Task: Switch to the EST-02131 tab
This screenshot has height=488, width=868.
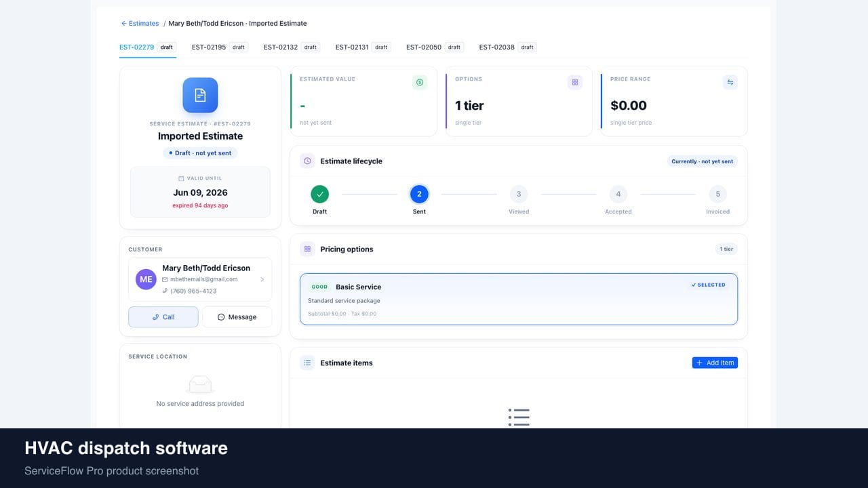Action: pyautogui.click(x=363, y=47)
